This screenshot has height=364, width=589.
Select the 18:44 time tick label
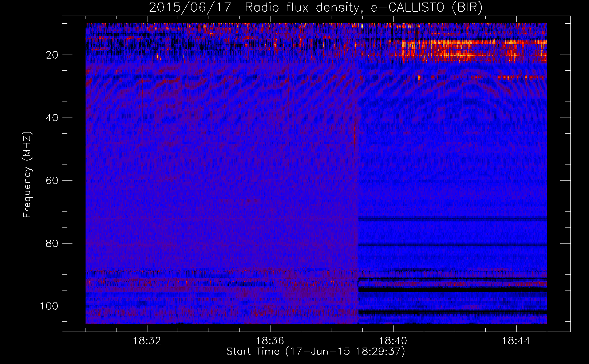point(516,341)
